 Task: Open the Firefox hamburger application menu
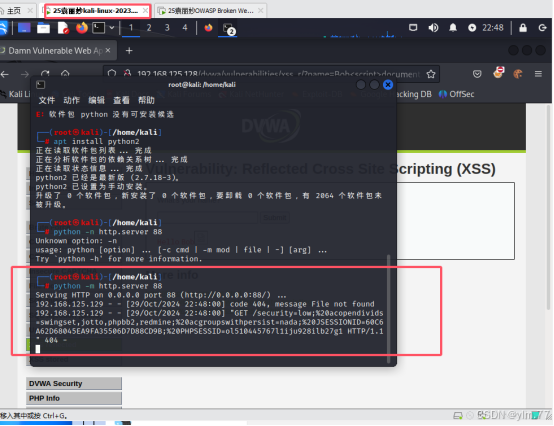tap(538, 74)
